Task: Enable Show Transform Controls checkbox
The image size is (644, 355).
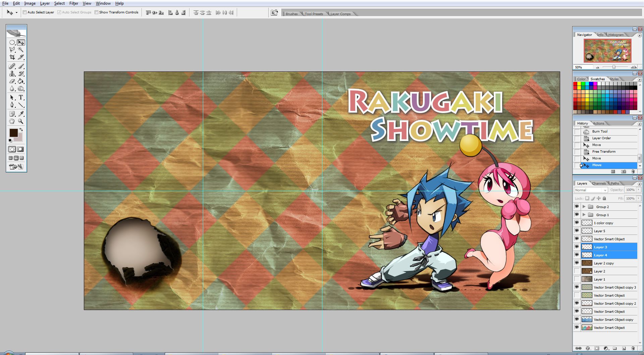Action: pos(97,12)
